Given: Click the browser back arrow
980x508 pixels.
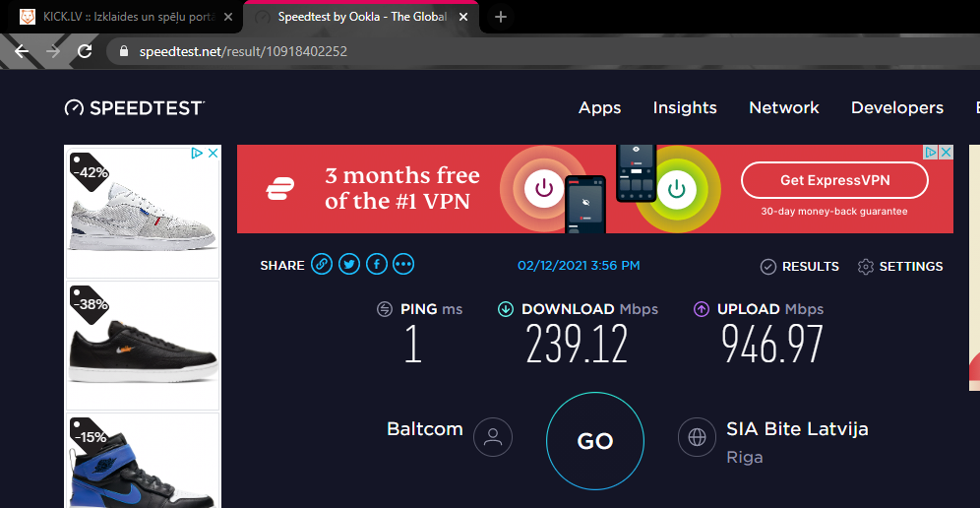Looking at the screenshot, I should 22,51.
